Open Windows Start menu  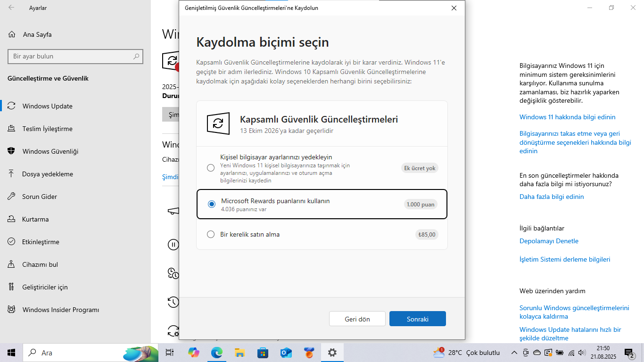11,353
